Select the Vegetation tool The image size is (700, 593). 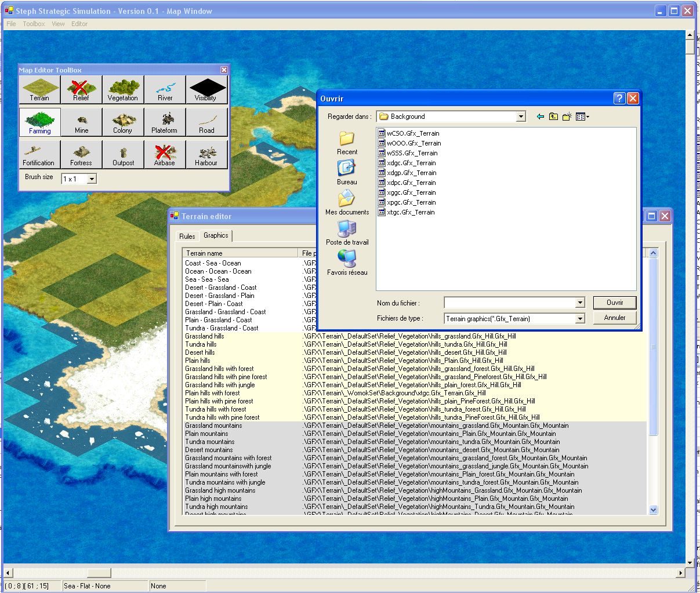[123, 90]
